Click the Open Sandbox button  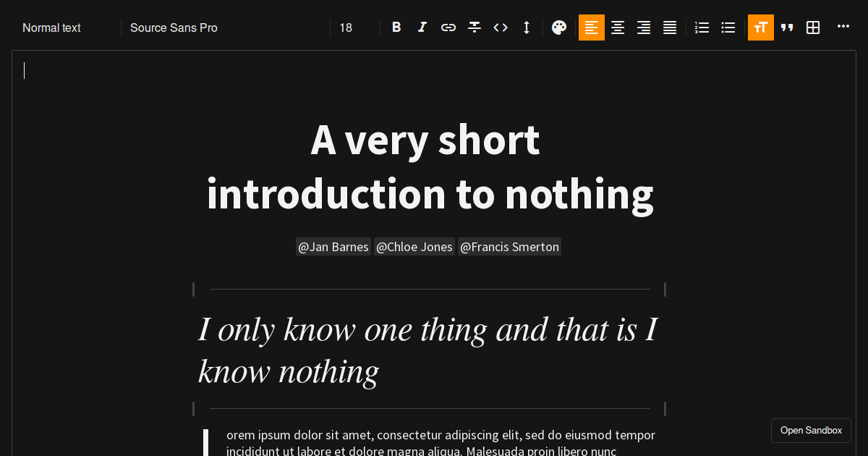[x=811, y=431]
